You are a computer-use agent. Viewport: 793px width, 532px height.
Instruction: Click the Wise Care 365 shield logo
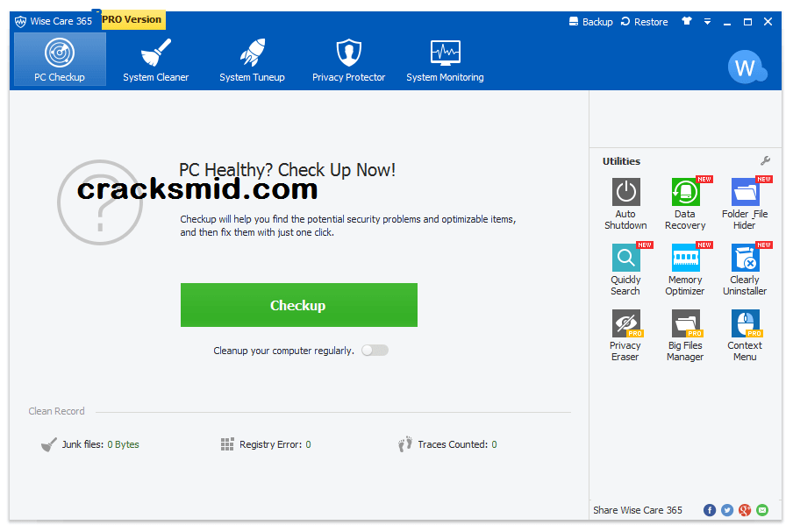coord(20,22)
